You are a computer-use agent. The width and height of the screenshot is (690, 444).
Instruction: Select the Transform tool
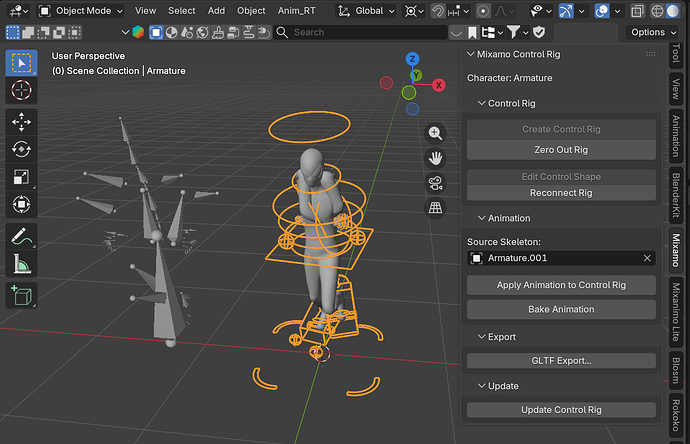click(21, 204)
